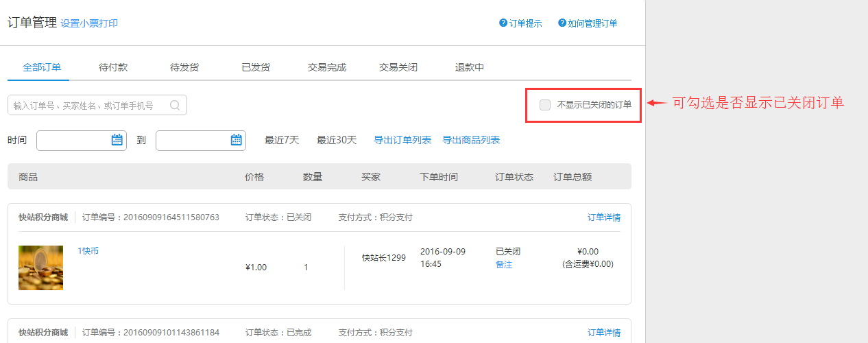Toggle 不显示已关闭的订单 checkbox
Image resolution: width=868 pixels, height=343 pixels.
[x=545, y=105]
